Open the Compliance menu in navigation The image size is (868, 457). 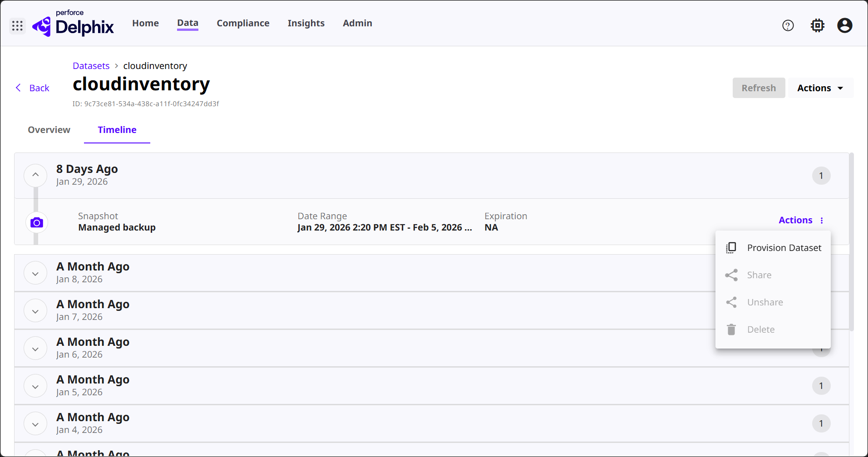(x=243, y=23)
